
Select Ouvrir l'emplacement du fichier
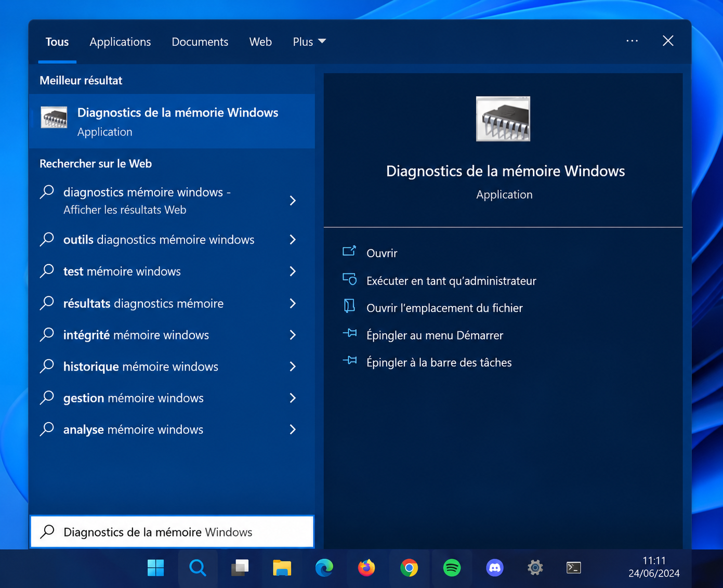click(x=444, y=308)
